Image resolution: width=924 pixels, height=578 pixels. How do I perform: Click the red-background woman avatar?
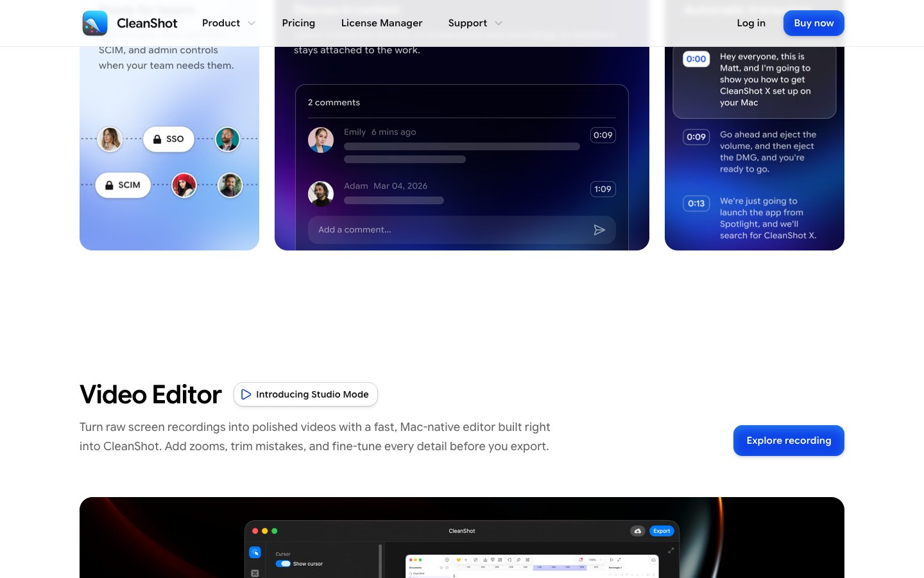coord(184,186)
